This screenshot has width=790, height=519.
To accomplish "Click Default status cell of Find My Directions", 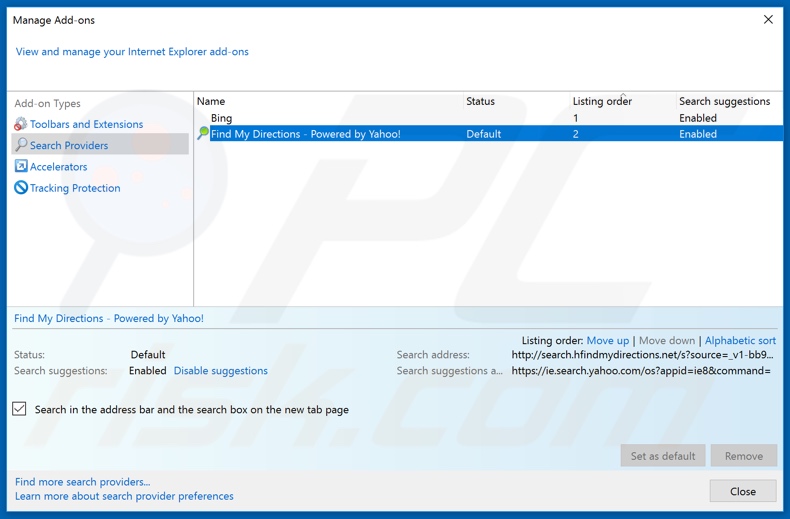I will coord(484,134).
